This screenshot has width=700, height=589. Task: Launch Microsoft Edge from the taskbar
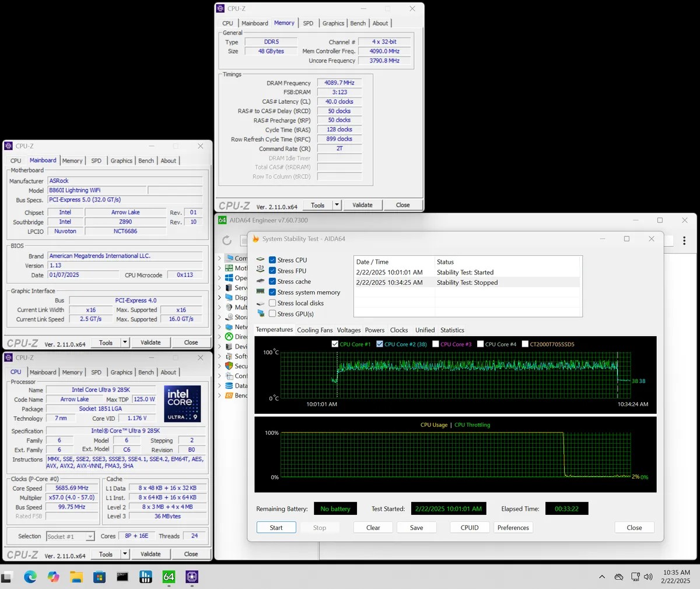tap(30, 577)
